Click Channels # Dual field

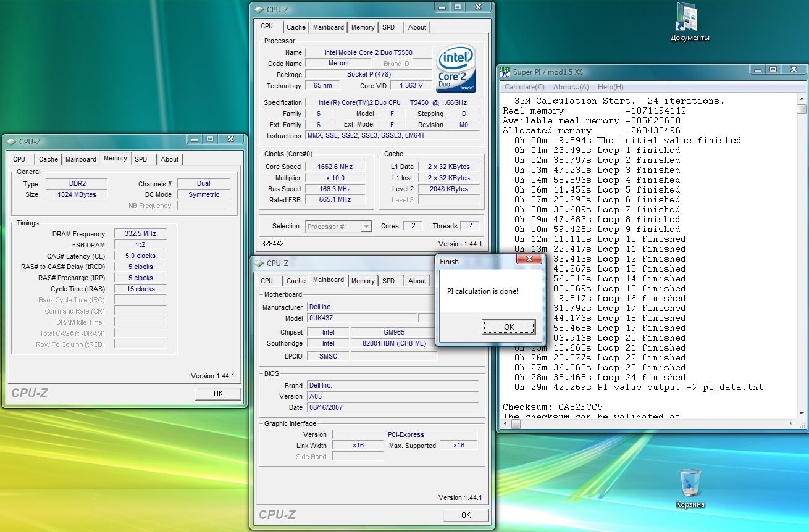tap(203, 184)
